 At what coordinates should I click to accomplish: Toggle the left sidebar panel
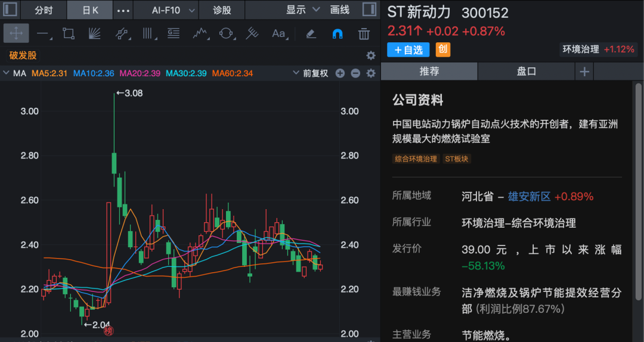tap(10, 10)
